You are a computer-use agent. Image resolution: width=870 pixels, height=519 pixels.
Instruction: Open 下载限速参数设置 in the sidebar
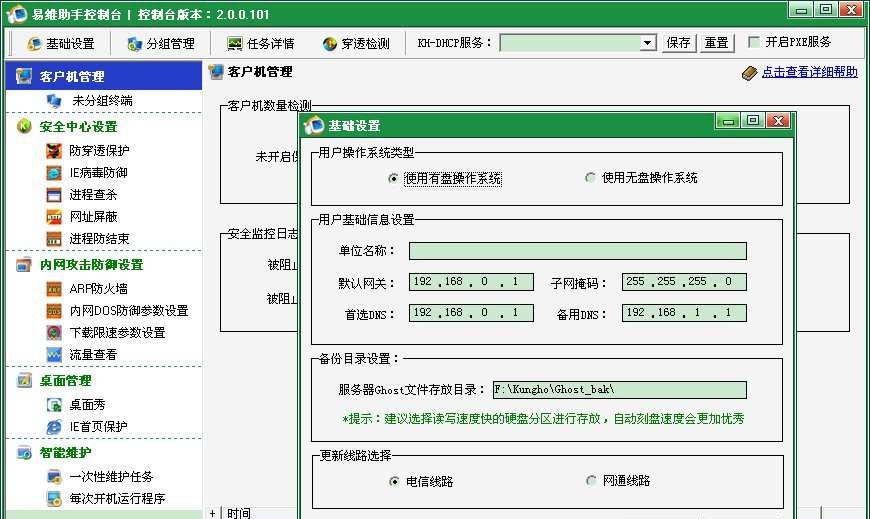click(x=117, y=332)
